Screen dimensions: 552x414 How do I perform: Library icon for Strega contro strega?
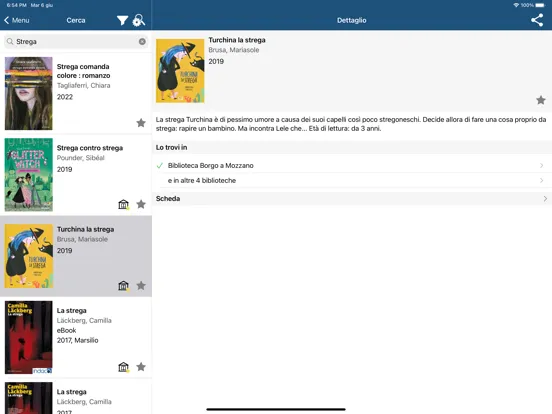124,204
